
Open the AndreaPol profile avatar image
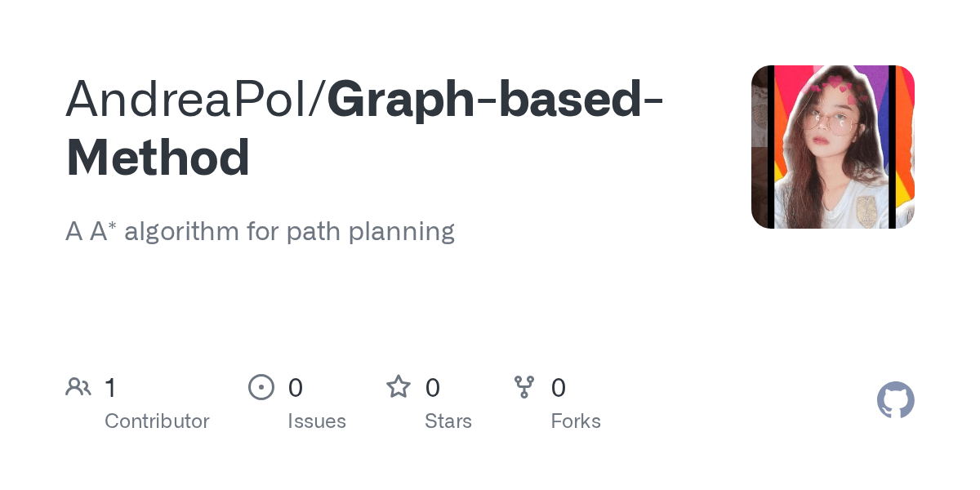pyautogui.click(x=833, y=147)
